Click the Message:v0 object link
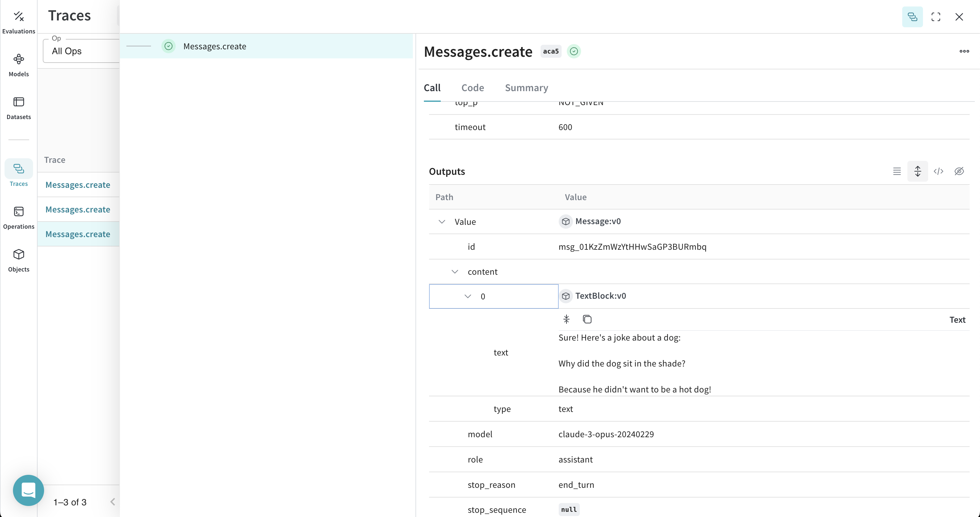Screen dimensions: 980x517 tap(598, 221)
